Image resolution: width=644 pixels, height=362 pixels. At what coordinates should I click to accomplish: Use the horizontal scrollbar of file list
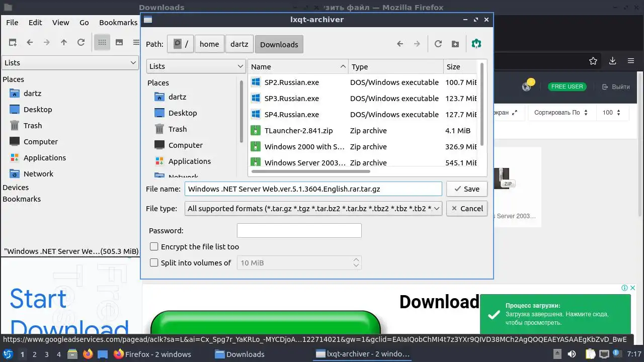[310, 171]
